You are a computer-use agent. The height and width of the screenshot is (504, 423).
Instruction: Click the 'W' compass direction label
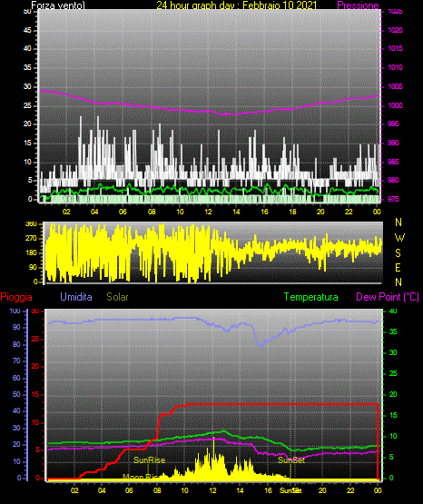point(399,238)
